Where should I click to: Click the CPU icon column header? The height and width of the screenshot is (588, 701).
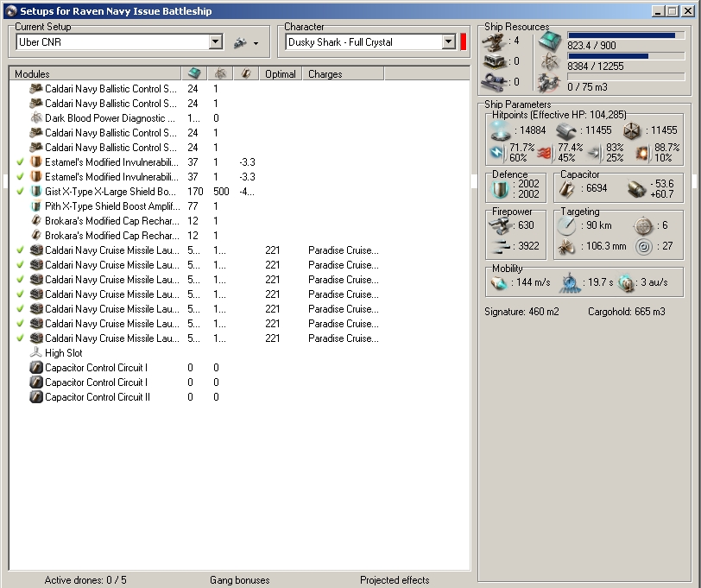click(x=194, y=73)
